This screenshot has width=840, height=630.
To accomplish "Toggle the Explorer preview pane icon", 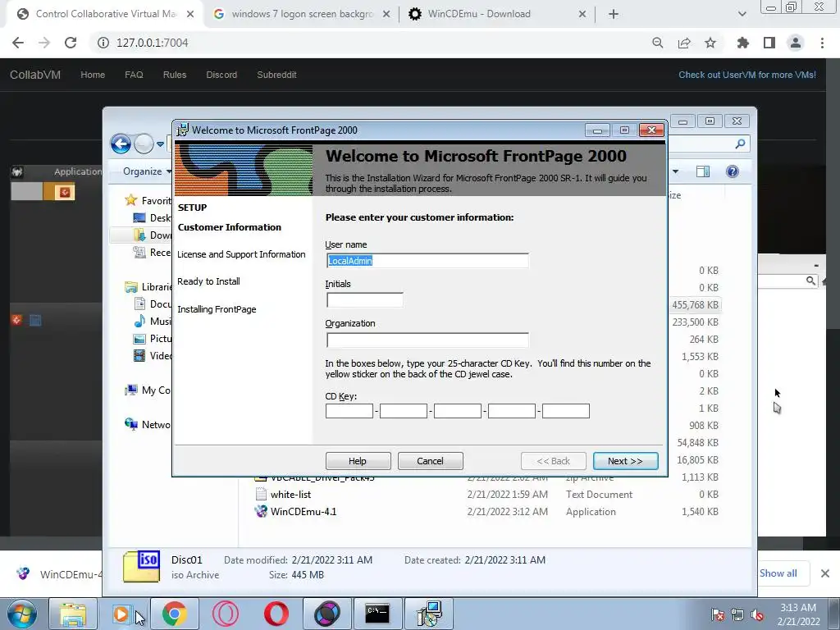I will (x=703, y=171).
